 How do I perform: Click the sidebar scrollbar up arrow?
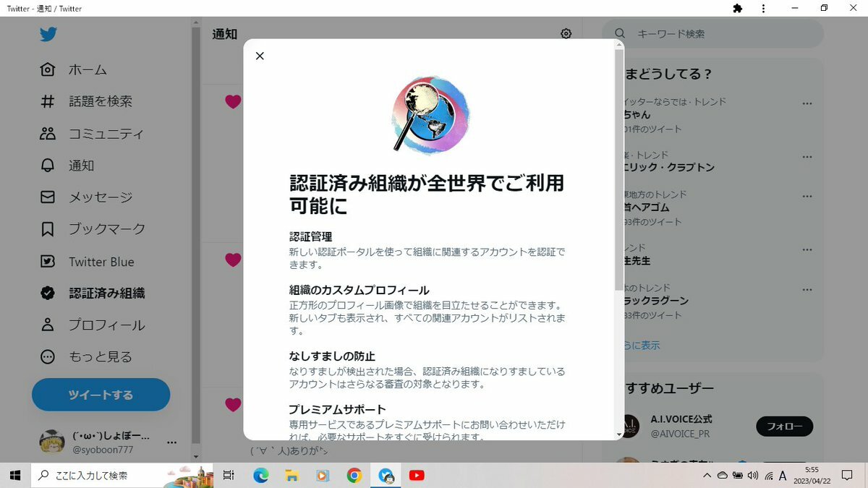[195, 22]
